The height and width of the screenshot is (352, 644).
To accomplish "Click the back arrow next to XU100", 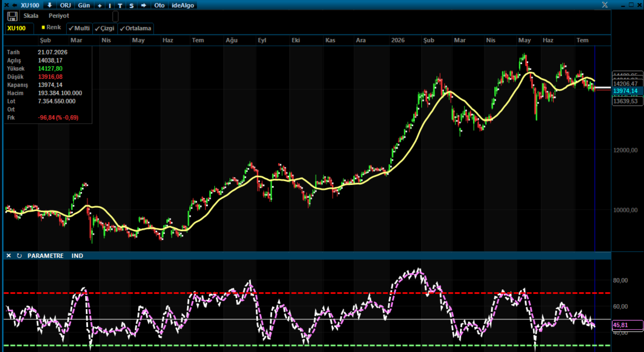I will (x=15, y=5).
